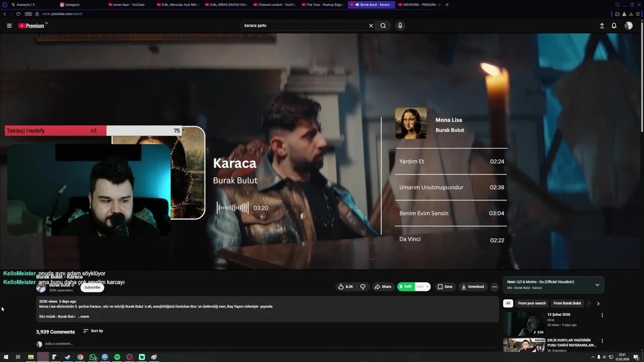Reload the page
Screen dimensions: 644x362
18,14
